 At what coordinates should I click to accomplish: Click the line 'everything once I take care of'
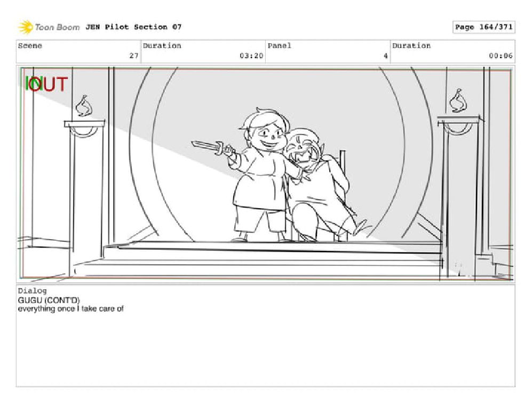[x=70, y=309]
